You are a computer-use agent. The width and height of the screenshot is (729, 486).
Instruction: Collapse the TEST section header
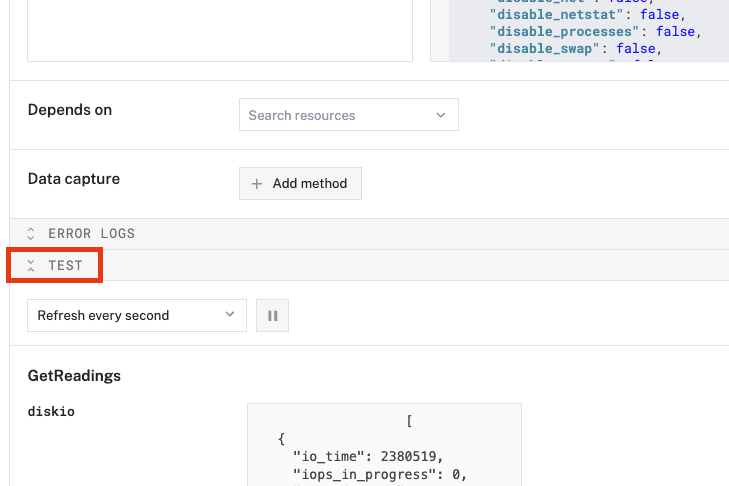(66, 266)
